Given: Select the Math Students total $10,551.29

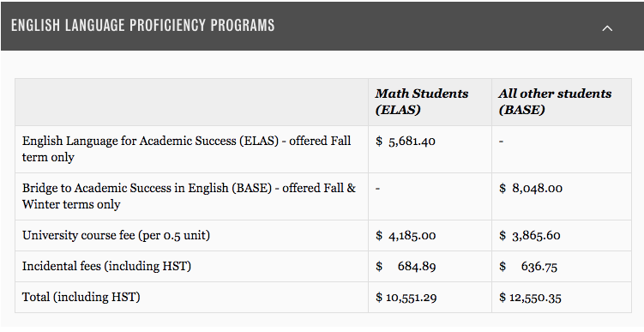Looking at the screenshot, I should coord(406,298).
